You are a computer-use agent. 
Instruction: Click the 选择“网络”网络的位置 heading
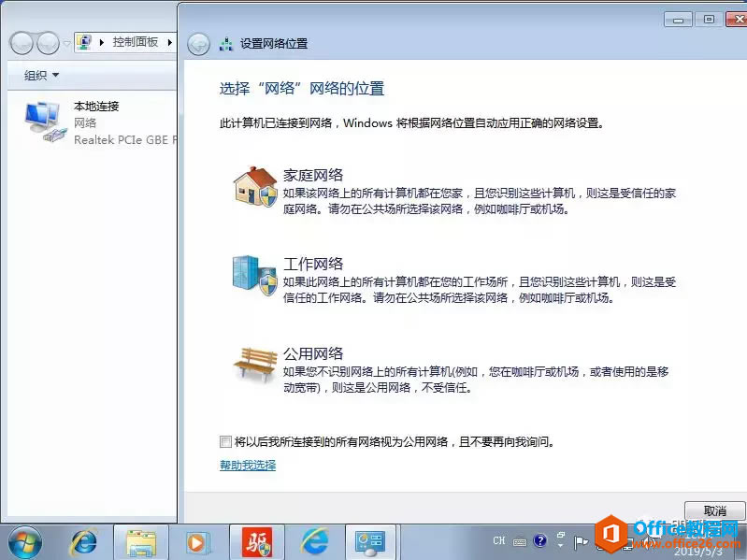(302, 89)
